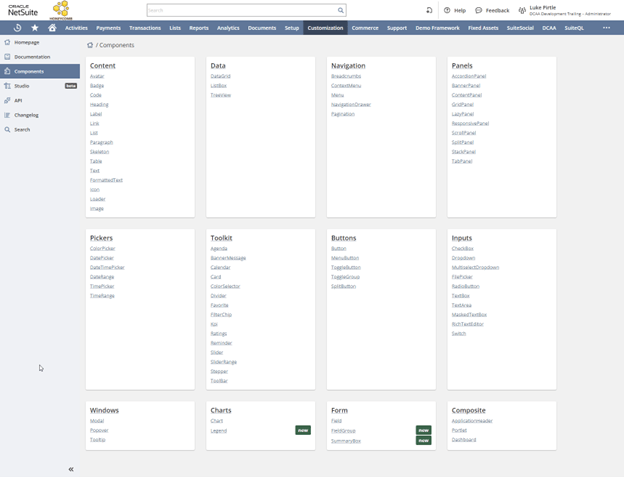The height and width of the screenshot is (477, 624).
Task: Open the more menu ellipsis icon
Action: coord(606,28)
